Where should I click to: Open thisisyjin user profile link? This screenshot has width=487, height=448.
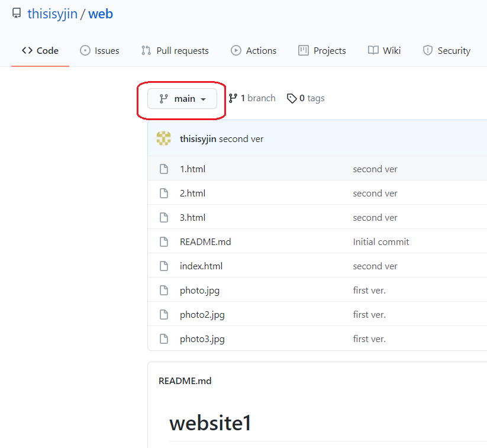point(53,14)
